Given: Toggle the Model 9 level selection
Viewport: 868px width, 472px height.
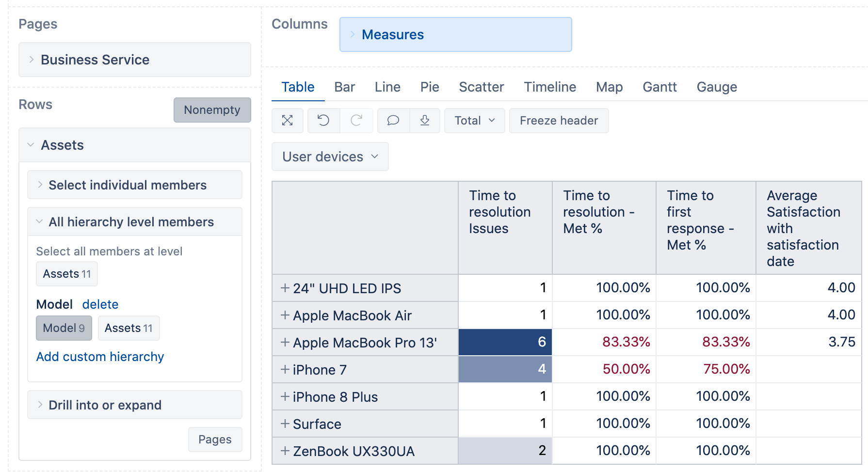Looking at the screenshot, I should click(64, 328).
